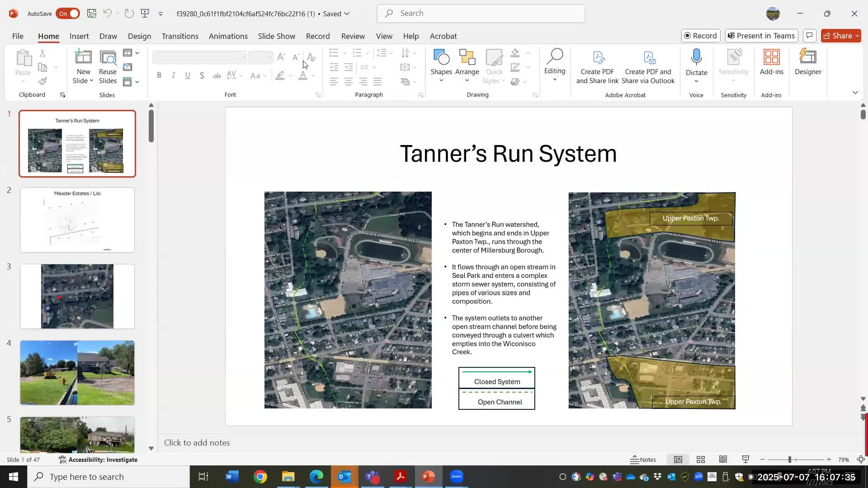The height and width of the screenshot is (488, 868).
Task: Launch Zoom from the taskbar
Action: (457, 477)
